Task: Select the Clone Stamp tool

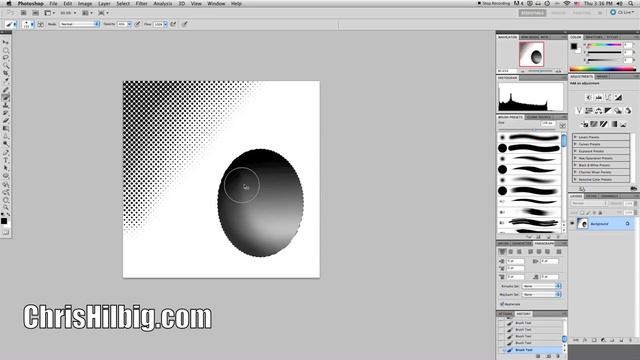Action: pos(6,105)
